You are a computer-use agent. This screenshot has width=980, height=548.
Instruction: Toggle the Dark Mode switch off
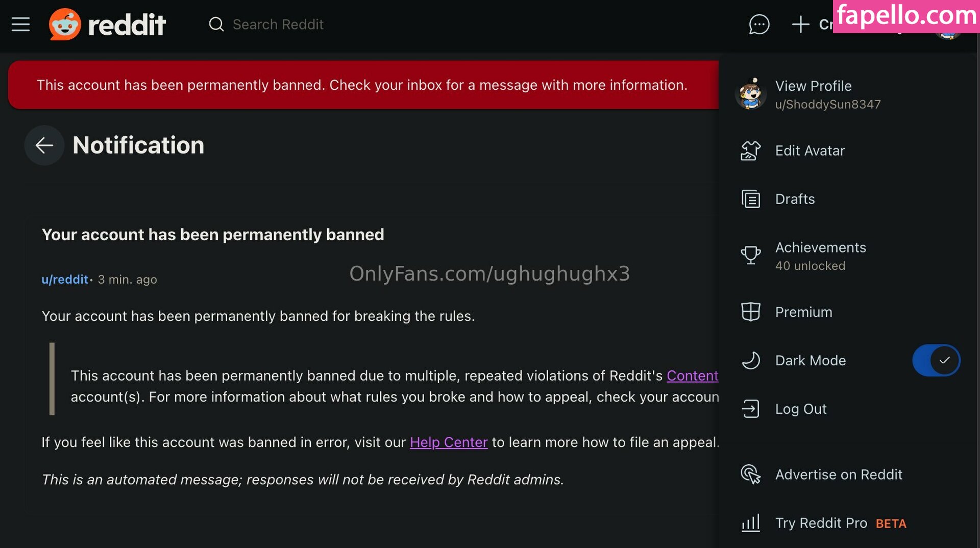pyautogui.click(x=936, y=360)
